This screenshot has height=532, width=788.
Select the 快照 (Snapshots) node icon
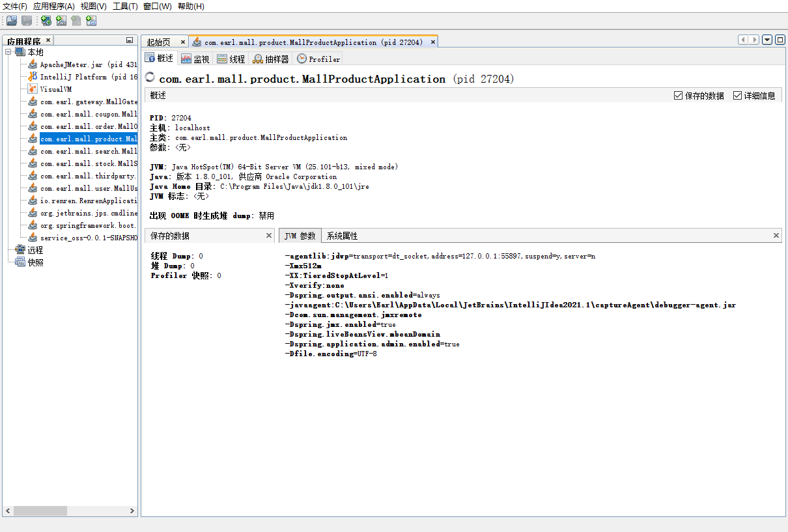pyautogui.click(x=20, y=262)
